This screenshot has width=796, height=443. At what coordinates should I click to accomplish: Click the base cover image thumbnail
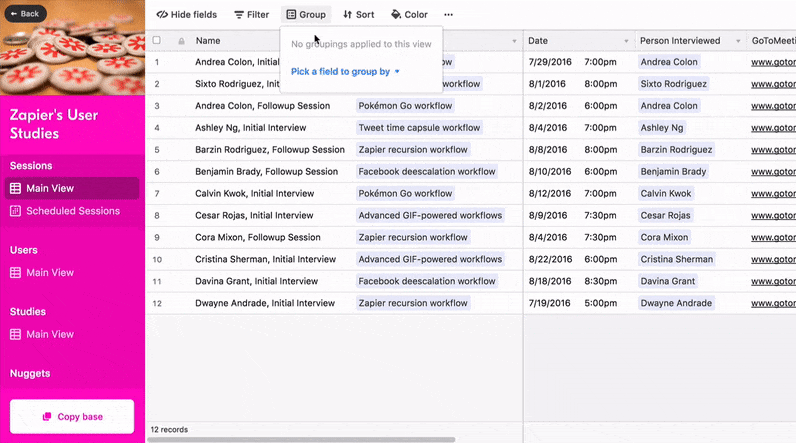tap(73, 48)
